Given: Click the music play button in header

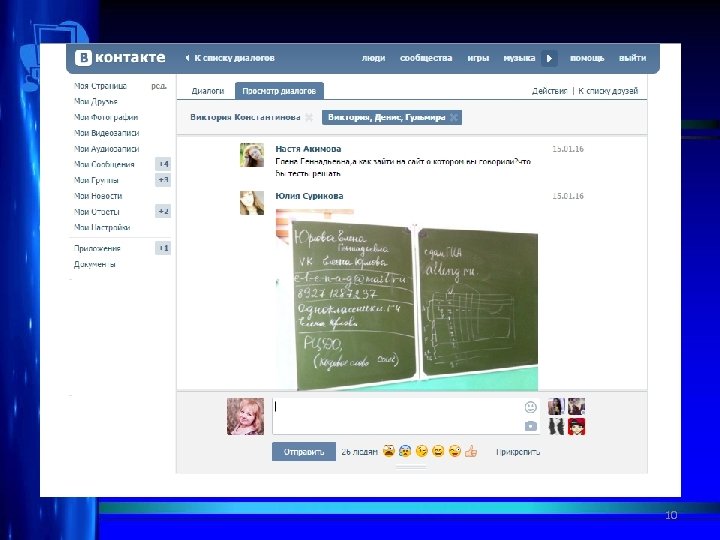Looking at the screenshot, I should coord(549,58).
